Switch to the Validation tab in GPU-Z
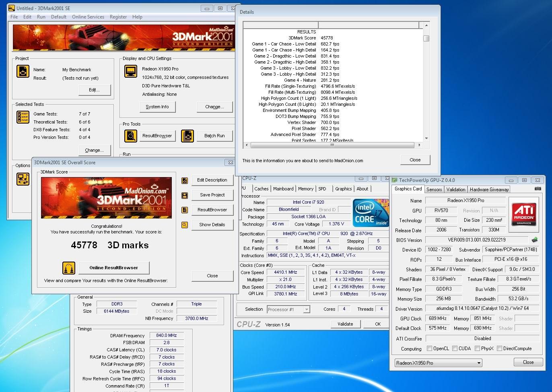This screenshot has height=392, width=552. tap(456, 190)
